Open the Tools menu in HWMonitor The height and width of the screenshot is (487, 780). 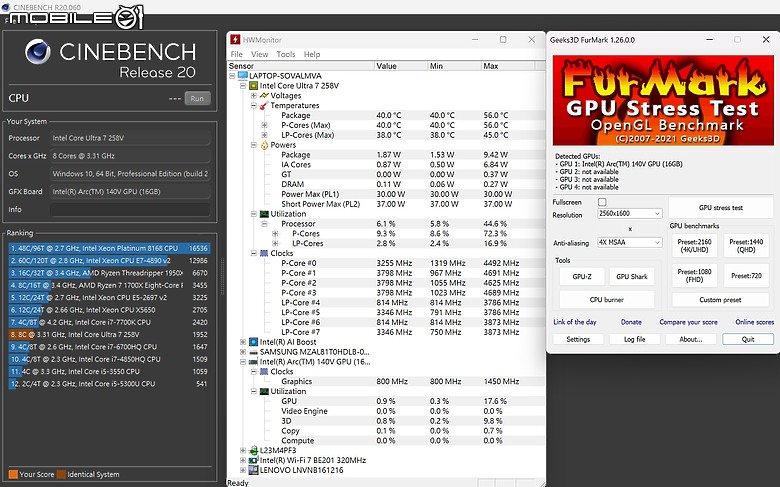pos(286,54)
